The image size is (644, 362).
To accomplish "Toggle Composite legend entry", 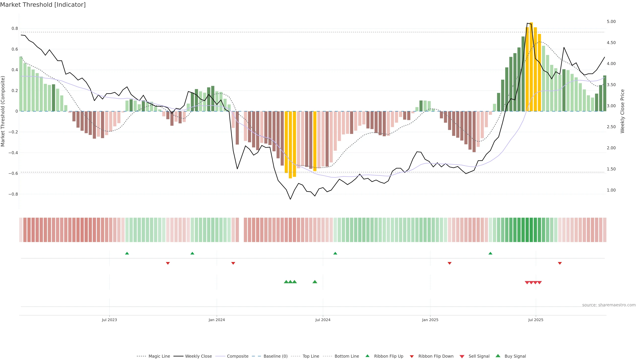I will 237,356.
